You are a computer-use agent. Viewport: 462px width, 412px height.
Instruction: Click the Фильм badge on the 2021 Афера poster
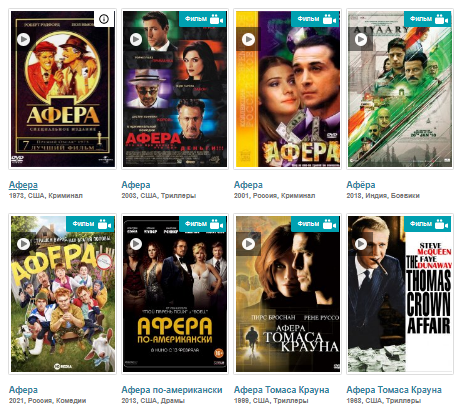click(90, 224)
